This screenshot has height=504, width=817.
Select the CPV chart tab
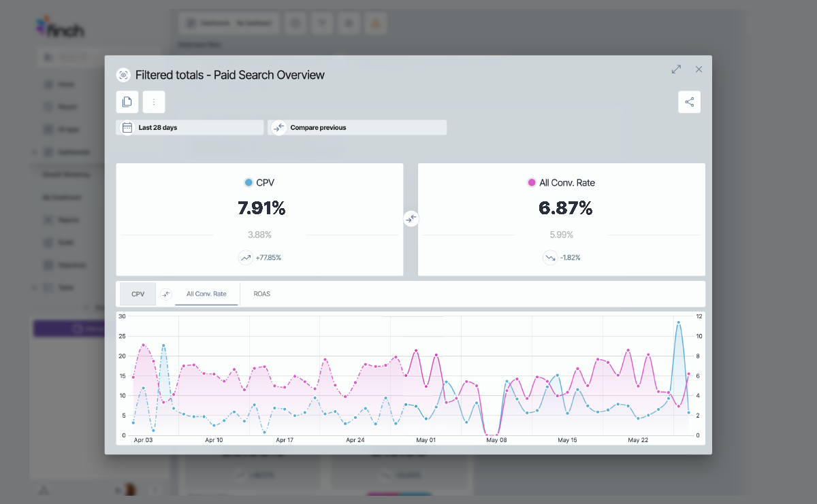[x=138, y=294]
